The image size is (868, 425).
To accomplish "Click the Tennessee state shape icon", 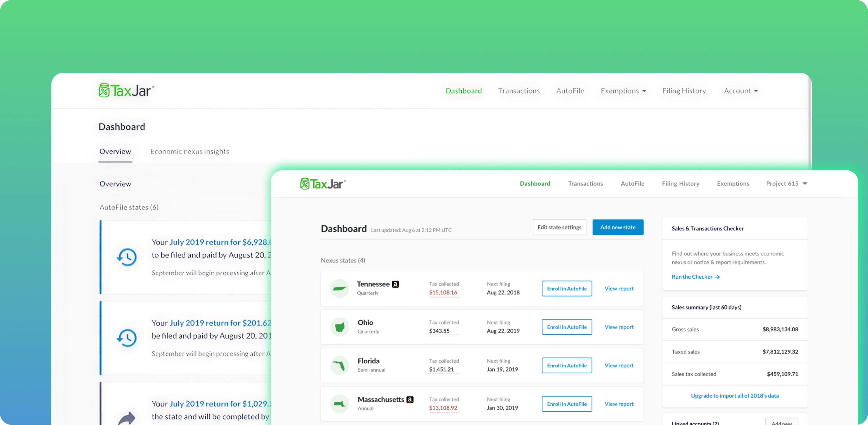I will click(339, 289).
